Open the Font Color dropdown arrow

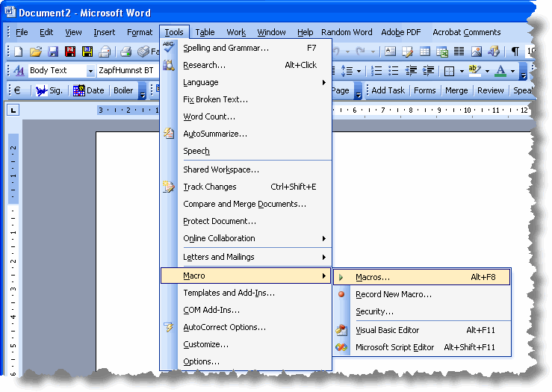click(512, 71)
